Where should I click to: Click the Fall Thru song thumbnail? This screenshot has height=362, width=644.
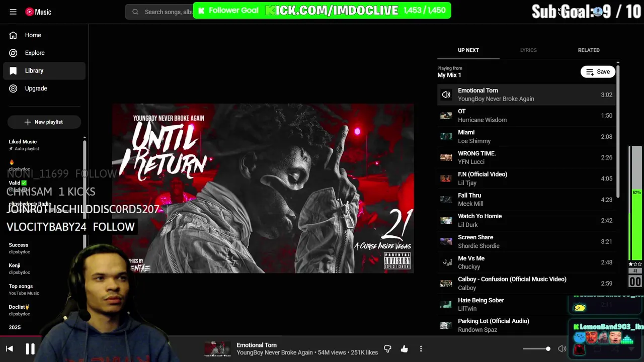coord(446,200)
